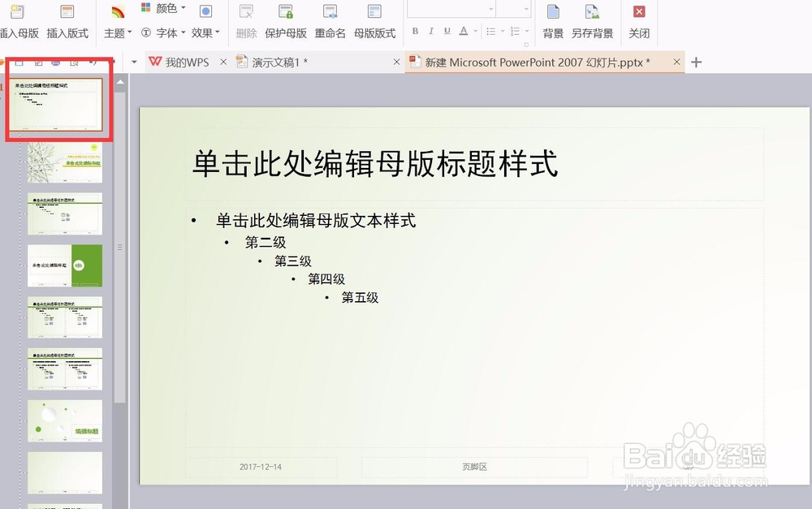Select the blank layout thumbnail
Screen dimensions: 812x509
click(x=65, y=472)
